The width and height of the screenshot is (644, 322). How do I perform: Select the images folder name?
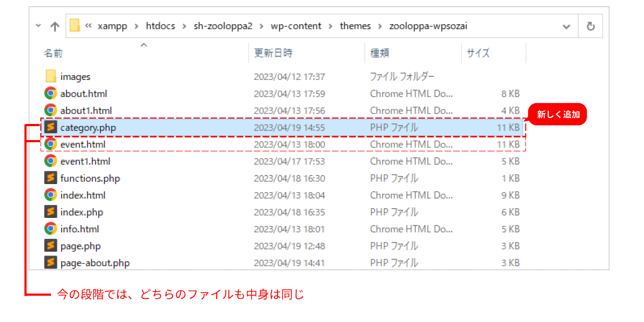[x=75, y=77]
